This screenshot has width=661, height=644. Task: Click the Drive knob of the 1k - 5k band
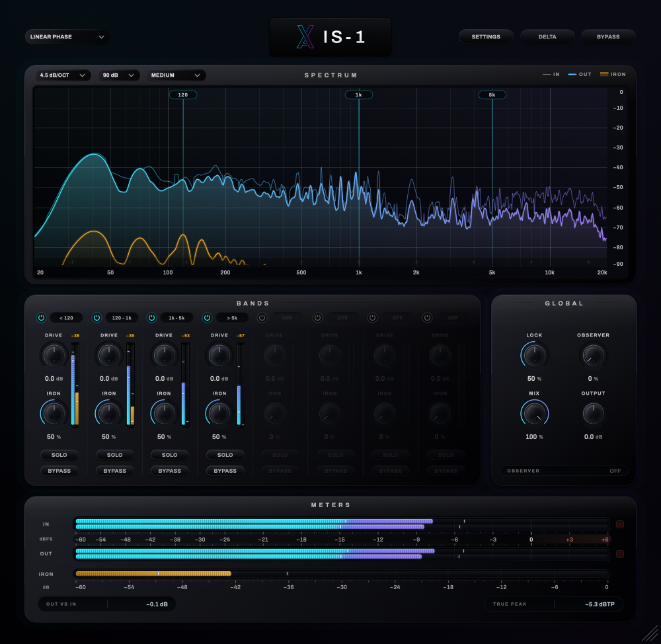(164, 355)
